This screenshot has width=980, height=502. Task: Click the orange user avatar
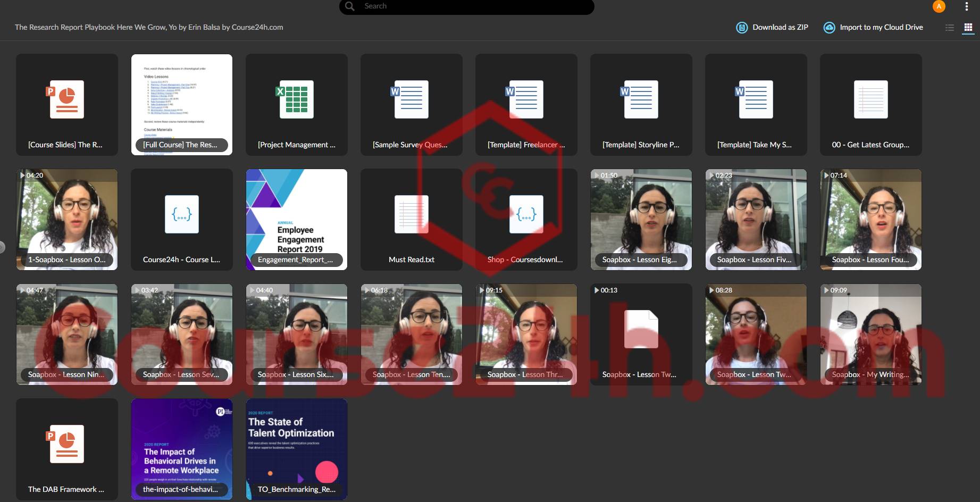point(939,6)
